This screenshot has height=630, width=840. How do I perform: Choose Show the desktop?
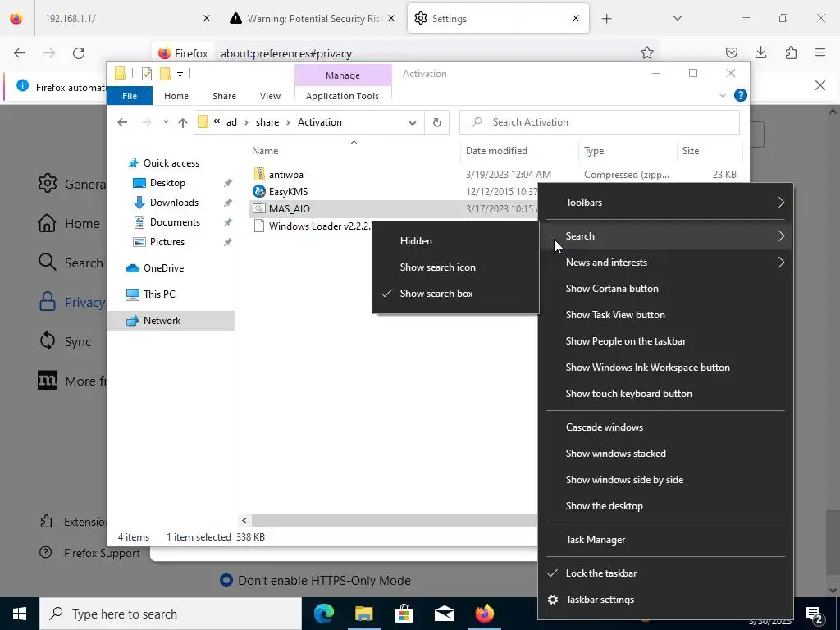pos(665,506)
